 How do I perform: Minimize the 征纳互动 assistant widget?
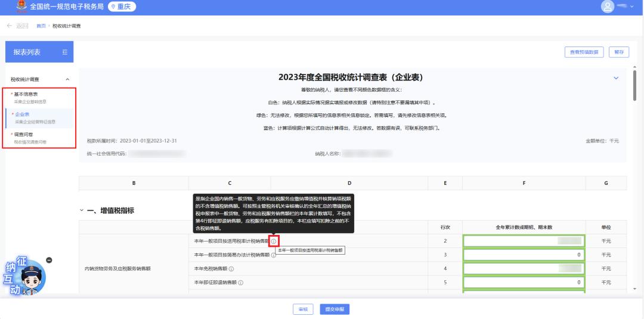[49, 260]
